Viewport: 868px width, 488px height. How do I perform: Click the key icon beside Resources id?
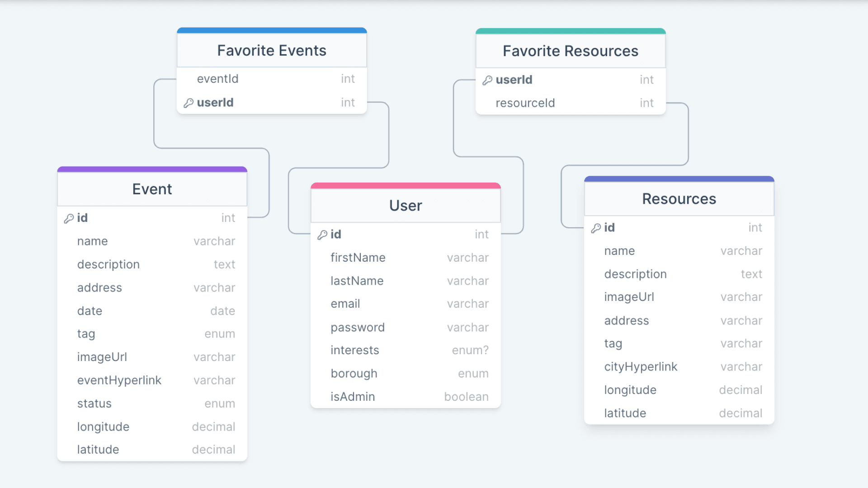(596, 228)
